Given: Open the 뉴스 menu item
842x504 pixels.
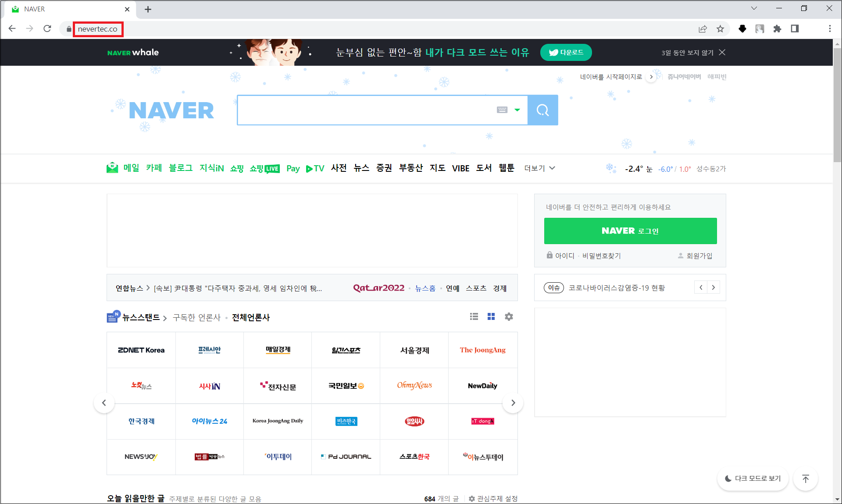Looking at the screenshot, I should [x=361, y=168].
